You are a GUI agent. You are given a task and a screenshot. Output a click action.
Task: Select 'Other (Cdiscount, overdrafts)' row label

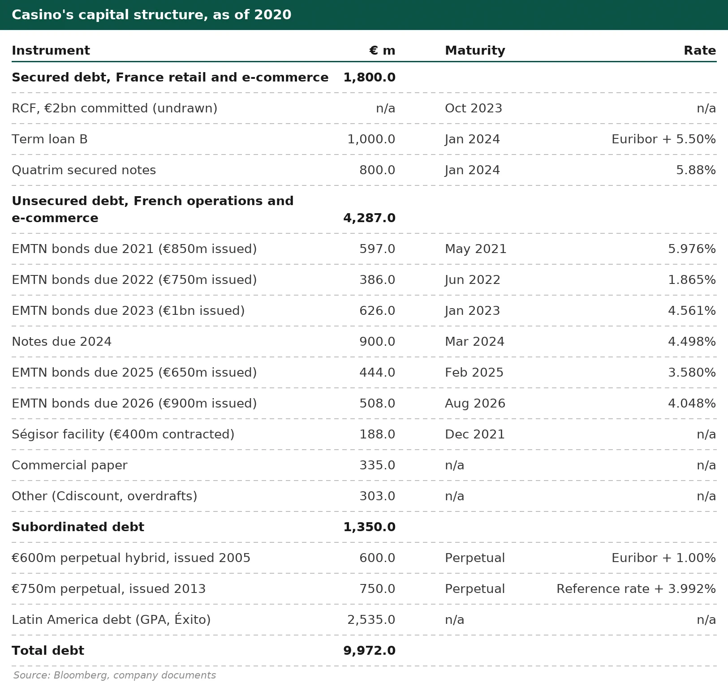[x=104, y=496]
